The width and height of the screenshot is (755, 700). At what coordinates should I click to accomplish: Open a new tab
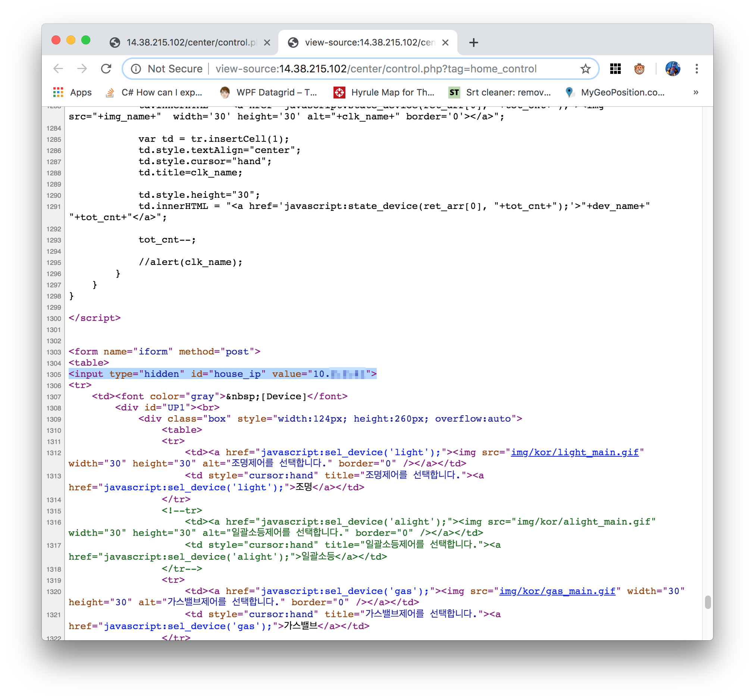point(473,43)
